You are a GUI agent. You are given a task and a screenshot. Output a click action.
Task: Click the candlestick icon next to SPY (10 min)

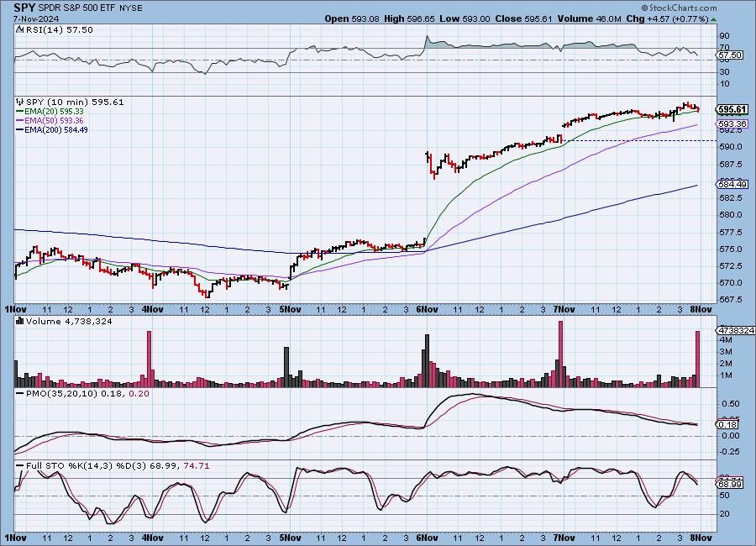(x=20, y=102)
